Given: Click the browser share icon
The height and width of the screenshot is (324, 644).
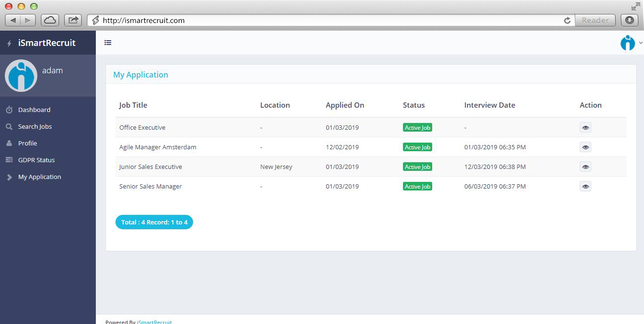Looking at the screenshot, I should [x=73, y=20].
